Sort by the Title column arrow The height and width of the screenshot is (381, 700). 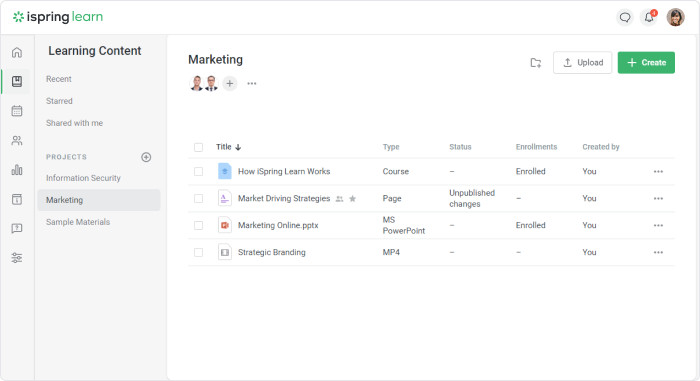(x=238, y=147)
